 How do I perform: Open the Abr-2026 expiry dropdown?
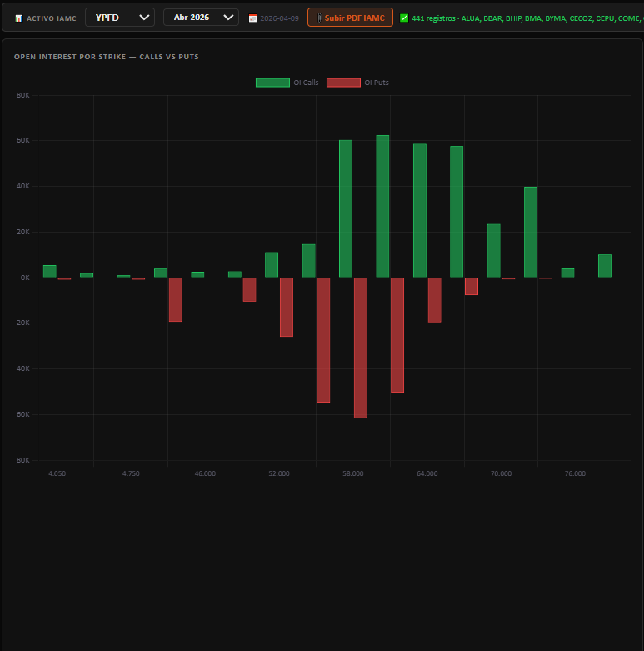point(201,18)
